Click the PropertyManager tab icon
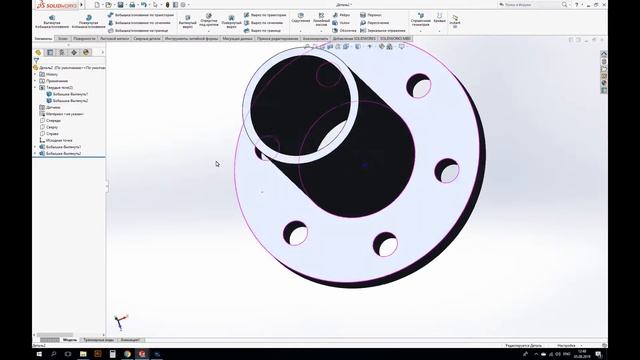This screenshot has width=640, height=360. coord(50,52)
